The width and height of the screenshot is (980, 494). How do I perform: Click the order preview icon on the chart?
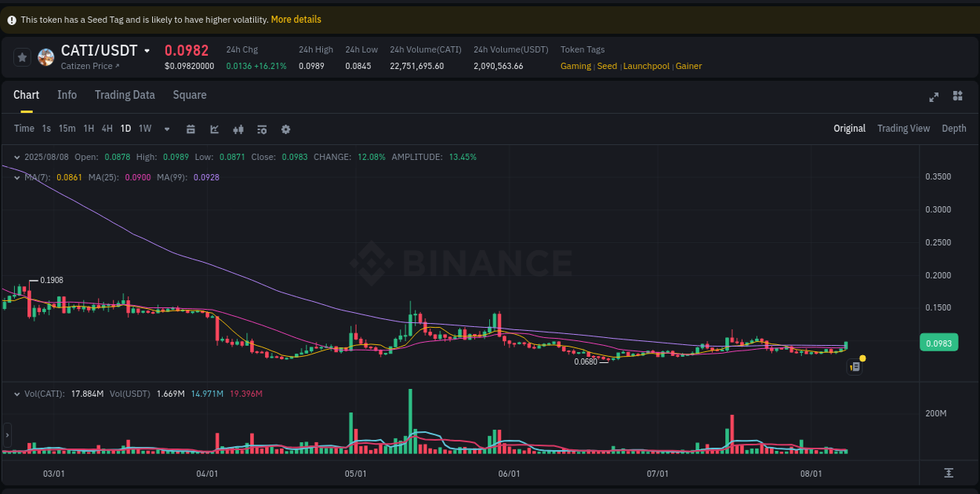[x=855, y=366]
